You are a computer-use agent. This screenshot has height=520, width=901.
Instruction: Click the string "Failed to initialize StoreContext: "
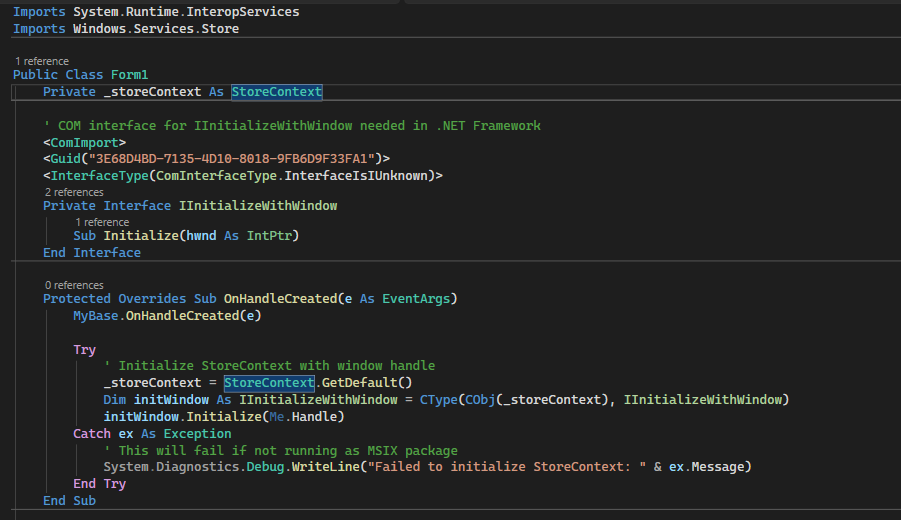click(507, 467)
